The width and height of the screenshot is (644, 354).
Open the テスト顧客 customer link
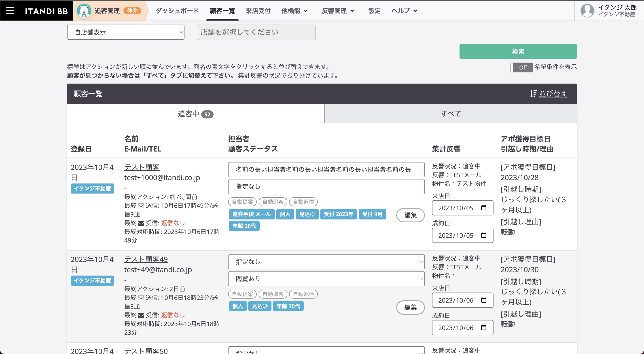142,167
